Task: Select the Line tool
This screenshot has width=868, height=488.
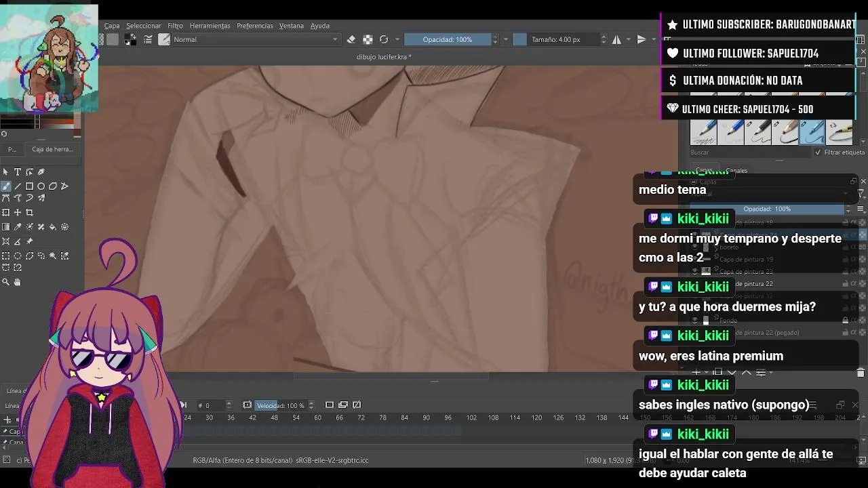Action: (18, 186)
